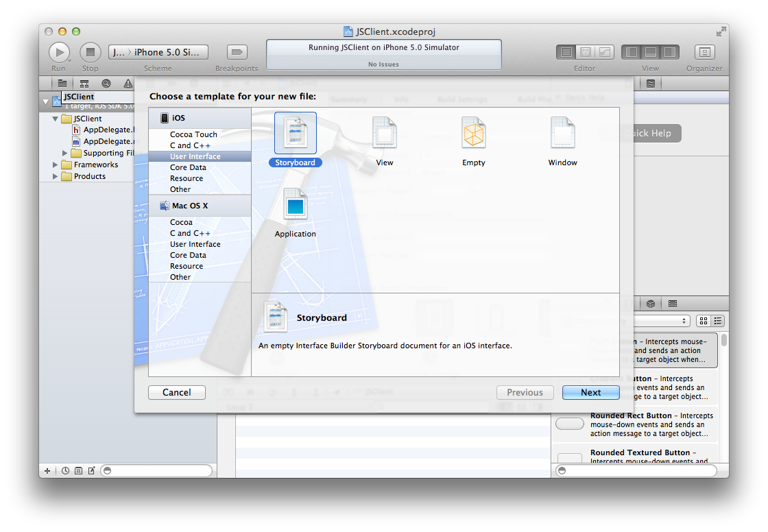
Task: Switch library to list view
Action: click(x=717, y=321)
